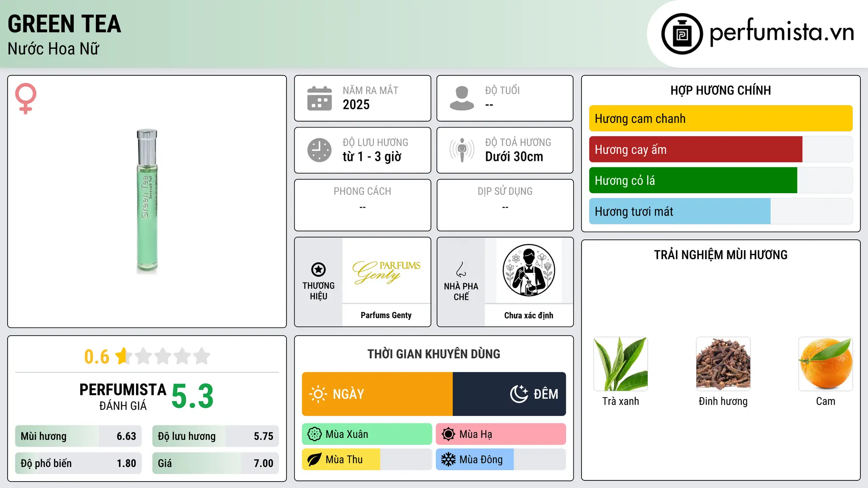Viewport: 868px width, 488px height.
Task: Click the star badge icon above Thương hiệu
Action: (x=318, y=269)
